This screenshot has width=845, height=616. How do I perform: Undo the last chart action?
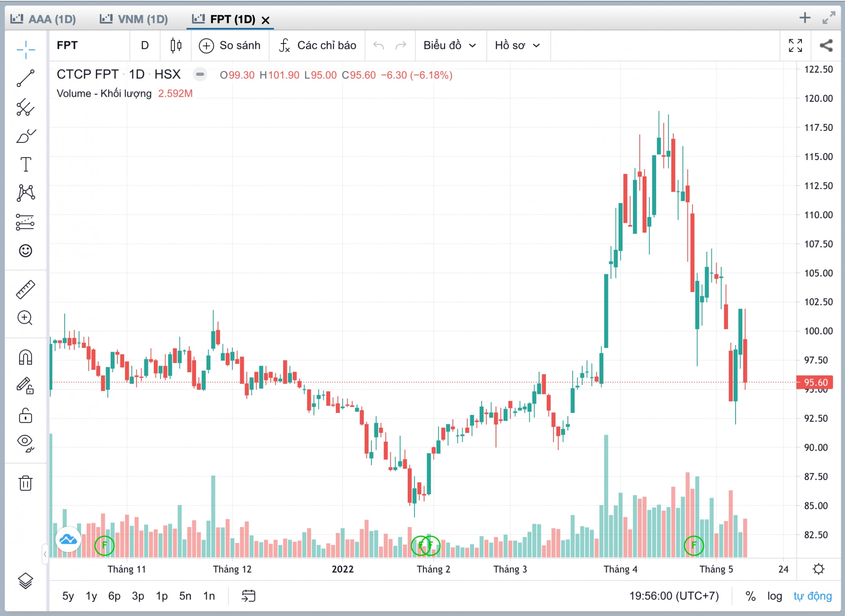coord(379,45)
